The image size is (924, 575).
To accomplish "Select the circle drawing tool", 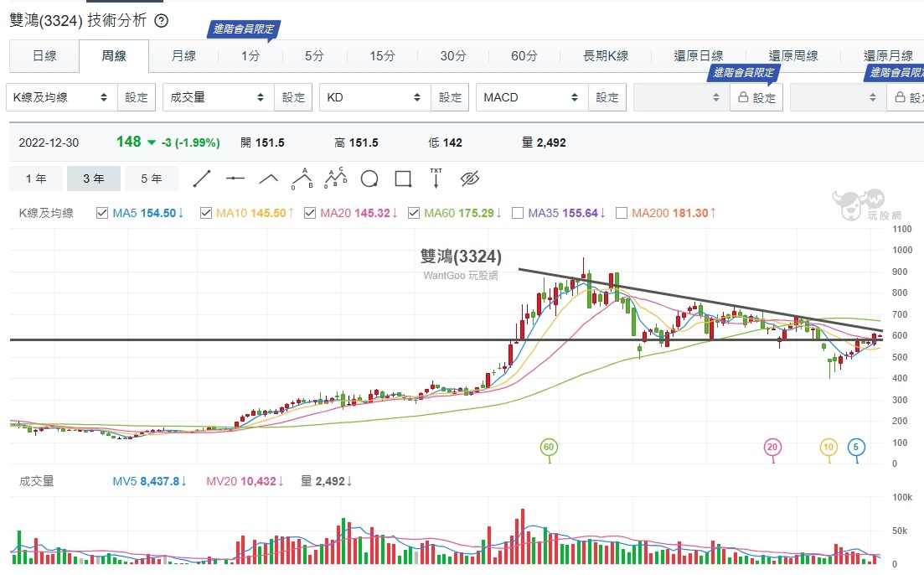I will 369,179.
